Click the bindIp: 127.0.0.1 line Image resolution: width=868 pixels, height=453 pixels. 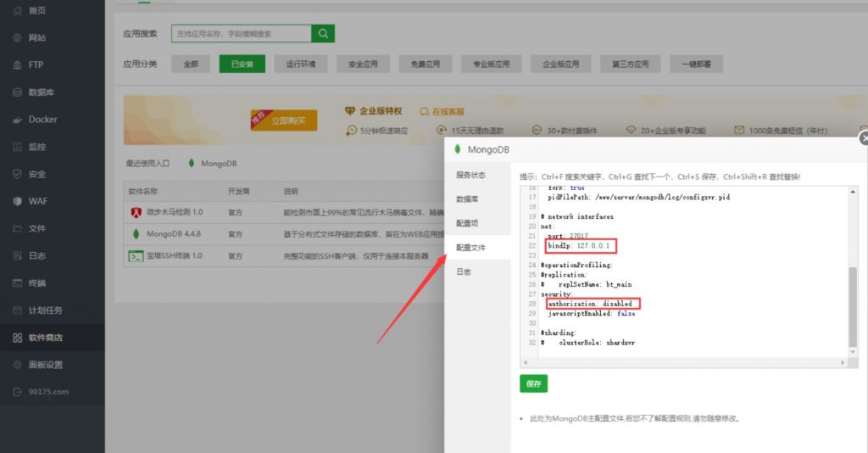pos(578,245)
